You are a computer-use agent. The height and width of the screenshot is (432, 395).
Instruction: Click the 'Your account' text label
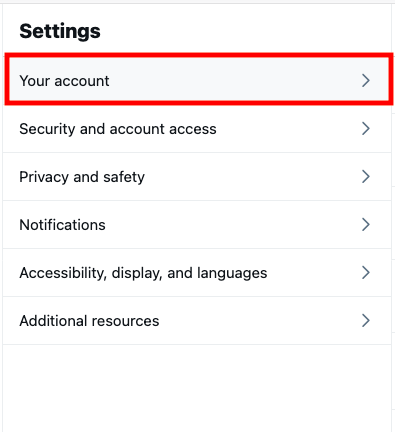(64, 81)
